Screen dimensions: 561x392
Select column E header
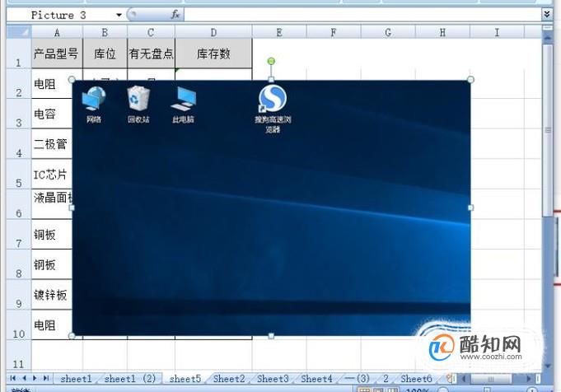279,33
